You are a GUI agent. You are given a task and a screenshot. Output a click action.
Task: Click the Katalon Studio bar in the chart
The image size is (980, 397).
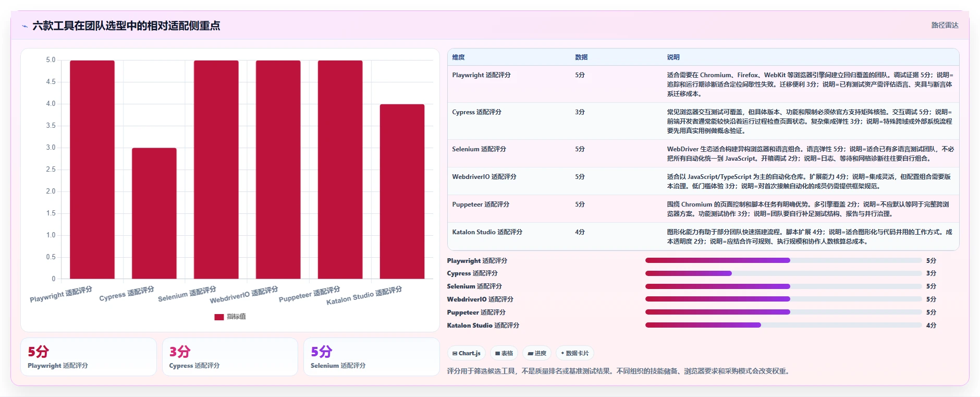[x=402, y=191]
